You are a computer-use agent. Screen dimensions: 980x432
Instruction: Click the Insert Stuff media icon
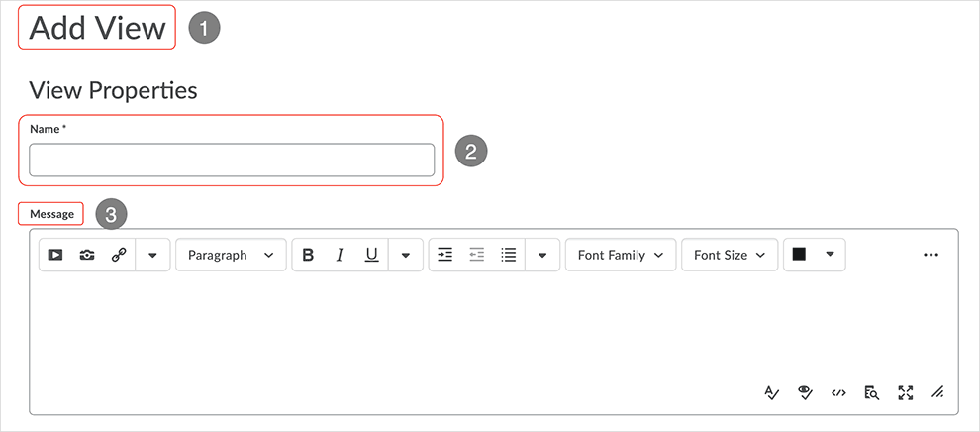click(55, 255)
